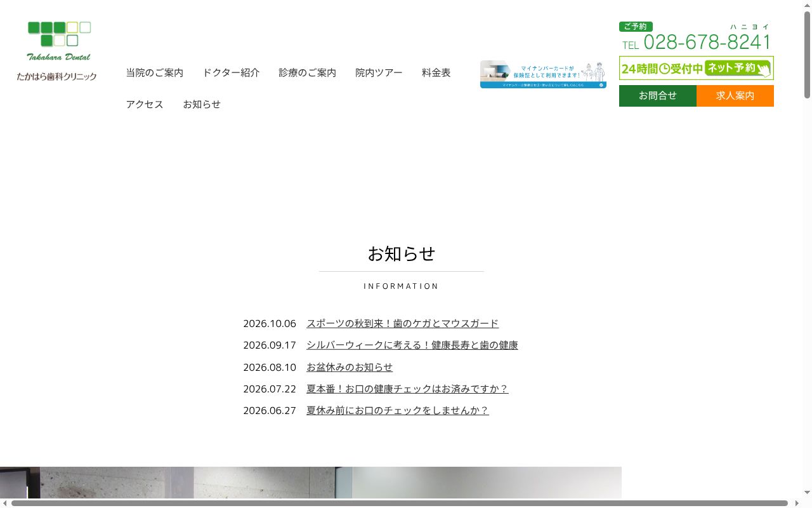The image size is (812, 508).
Task: Click the date 2026.09.17
Action: click(x=270, y=345)
